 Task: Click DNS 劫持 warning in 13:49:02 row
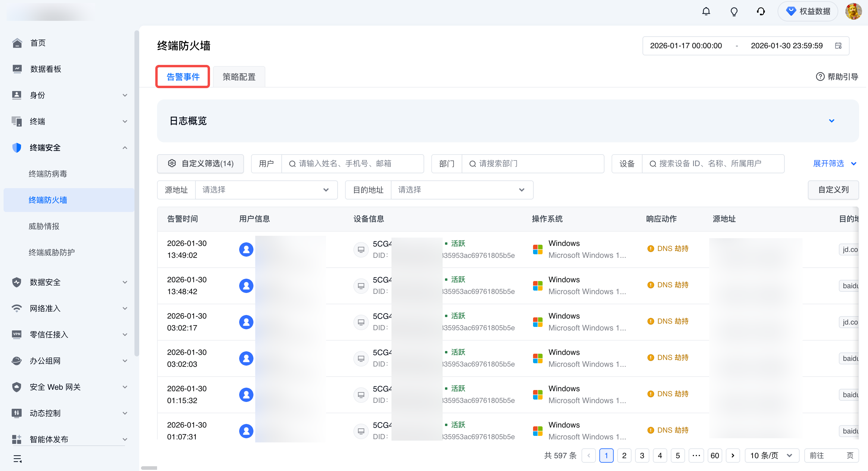coord(668,249)
